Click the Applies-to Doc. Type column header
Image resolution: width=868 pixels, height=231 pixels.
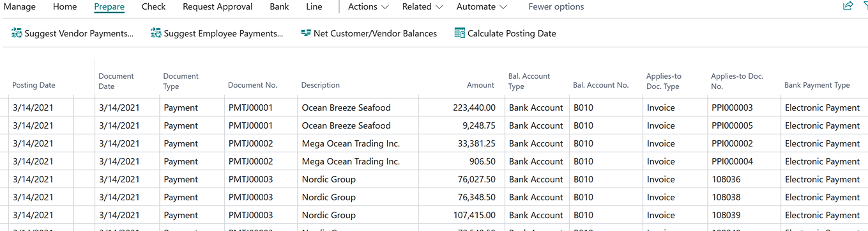(x=664, y=81)
